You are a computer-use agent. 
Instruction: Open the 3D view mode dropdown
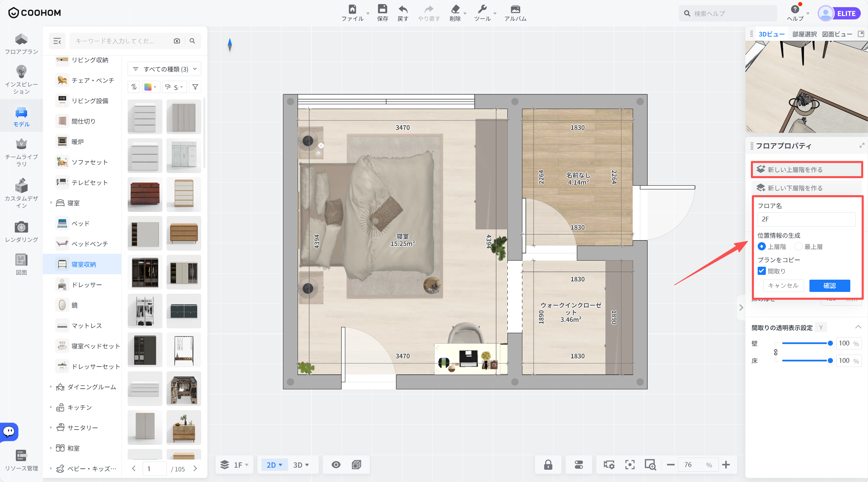point(301,465)
